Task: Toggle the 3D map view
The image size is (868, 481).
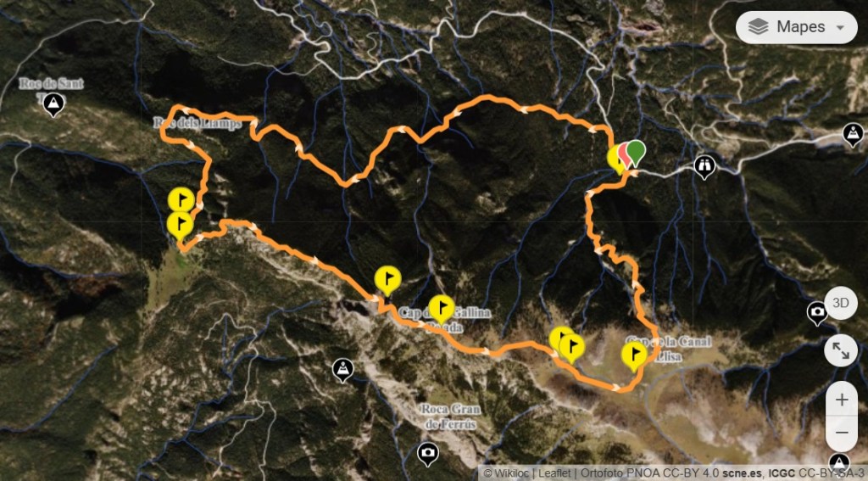Action: 840,303
